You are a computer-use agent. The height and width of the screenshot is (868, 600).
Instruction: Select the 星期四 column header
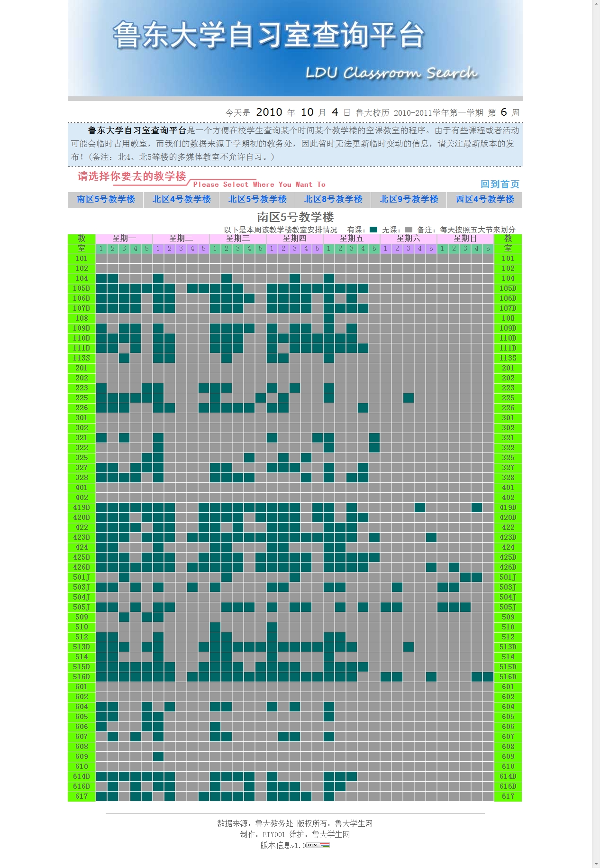click(295, 239)
